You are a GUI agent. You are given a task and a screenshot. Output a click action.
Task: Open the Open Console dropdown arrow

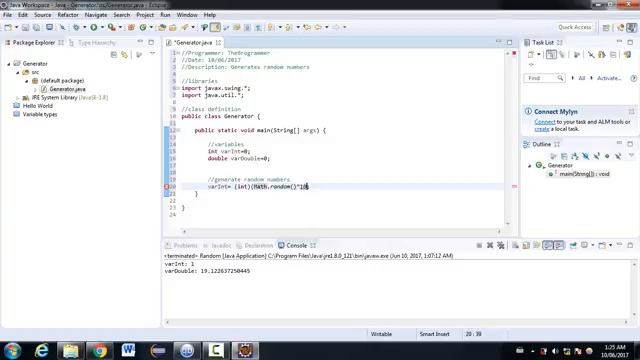(x=610, y=245)
